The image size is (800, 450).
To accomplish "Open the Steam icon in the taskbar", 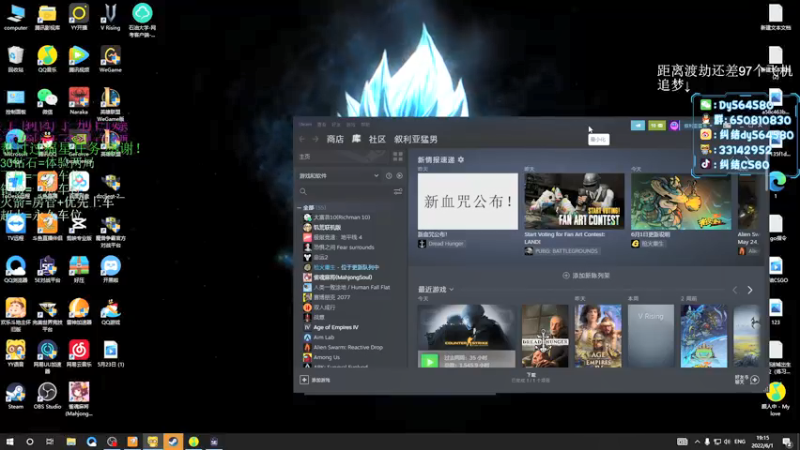I will pos(173,441).
